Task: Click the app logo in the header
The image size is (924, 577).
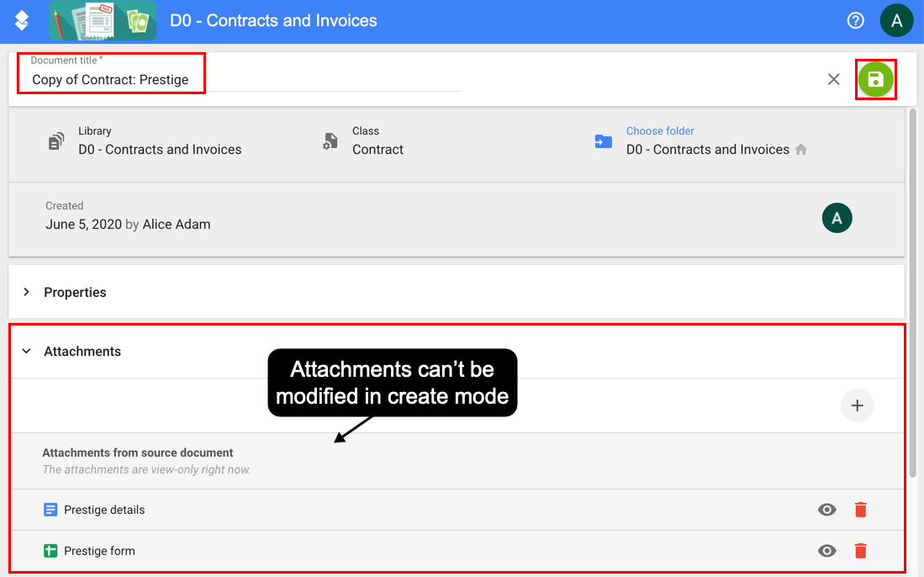Action: pyautogui.click(x=22, y=21)
